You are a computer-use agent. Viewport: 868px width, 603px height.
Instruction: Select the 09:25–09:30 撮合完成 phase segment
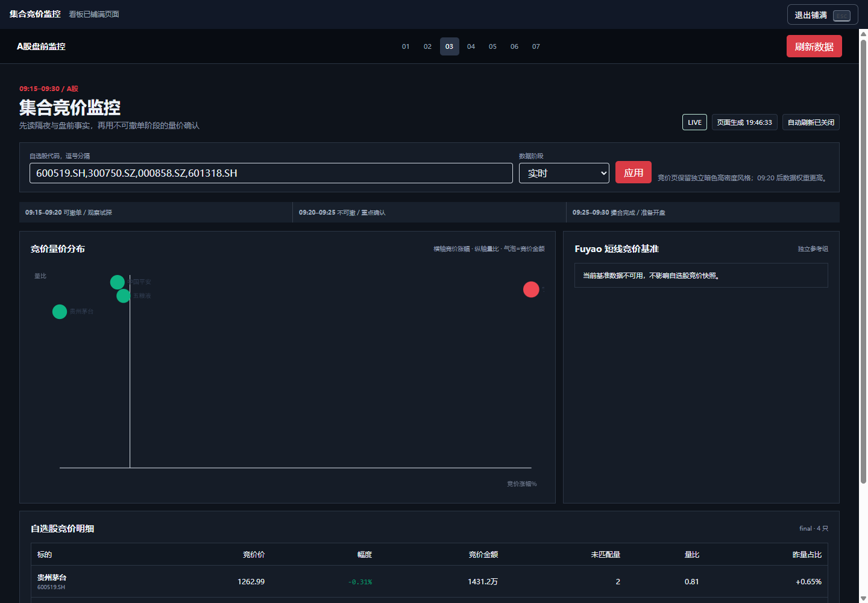[x=703, y=212]
